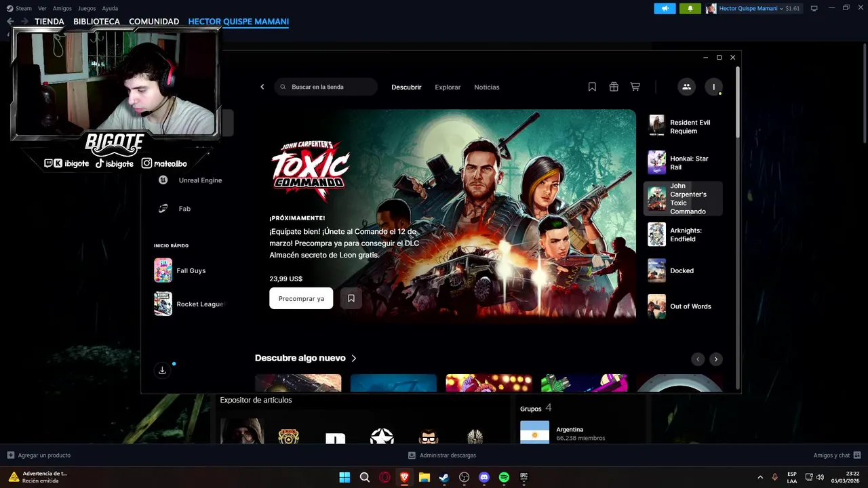Open Steam account dropdown Hector Quispe Mamani

pos(753,8)
